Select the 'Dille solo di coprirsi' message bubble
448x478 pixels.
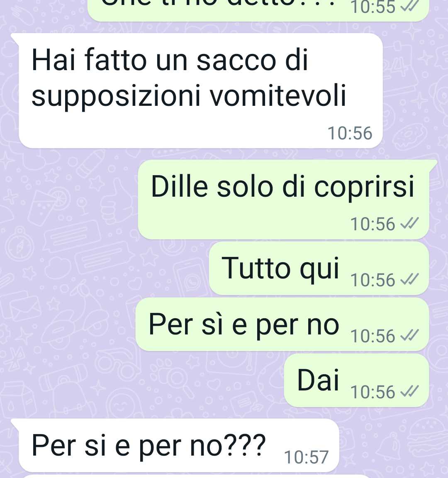coord(283,200)
